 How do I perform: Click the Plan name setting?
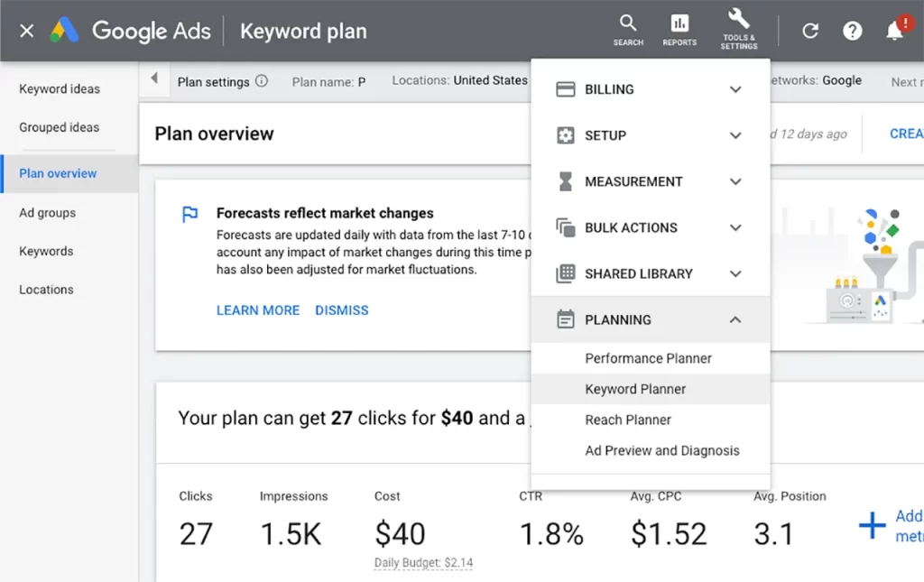[x=328, y=82]
